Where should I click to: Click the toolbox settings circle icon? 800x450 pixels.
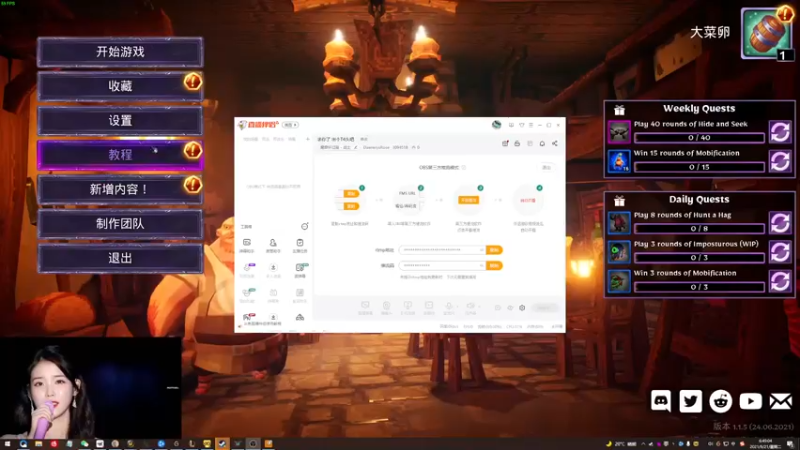click(x=305, y=227)
